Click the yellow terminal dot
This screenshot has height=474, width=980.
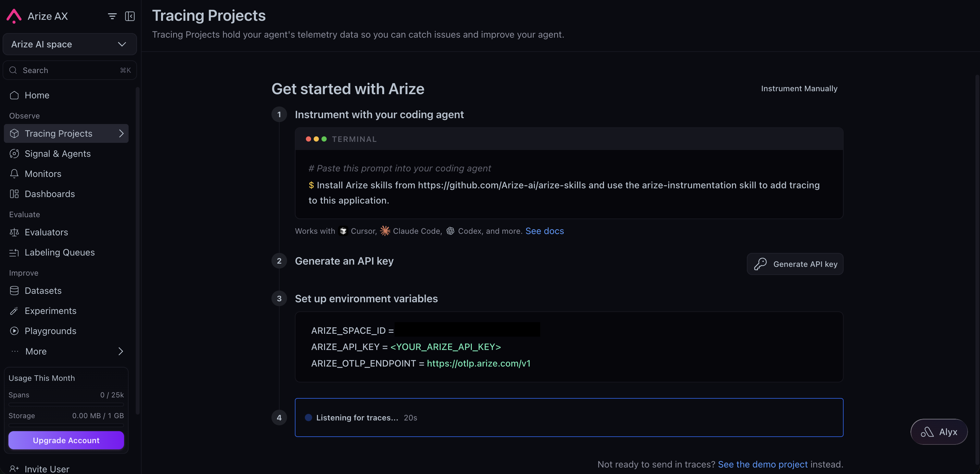pos(316,139)
